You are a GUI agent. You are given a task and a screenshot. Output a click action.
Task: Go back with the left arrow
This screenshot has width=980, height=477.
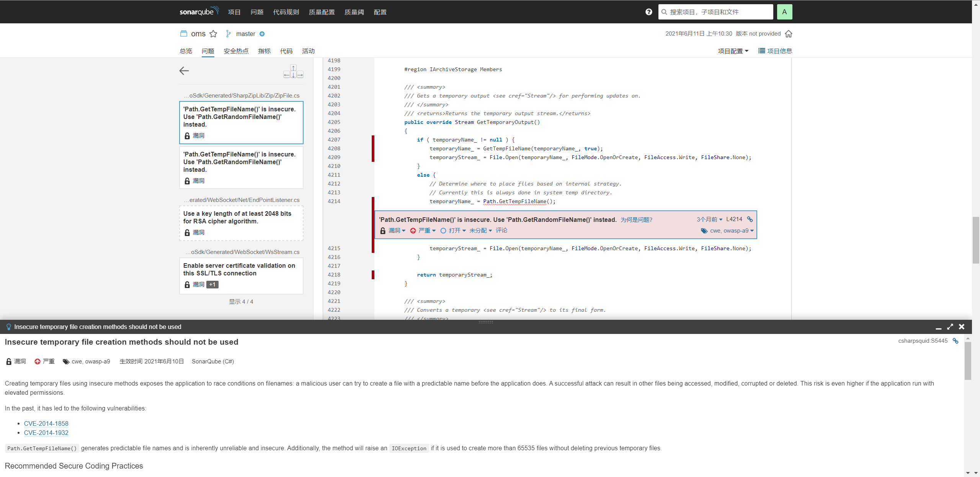click(x=184, y=71)
